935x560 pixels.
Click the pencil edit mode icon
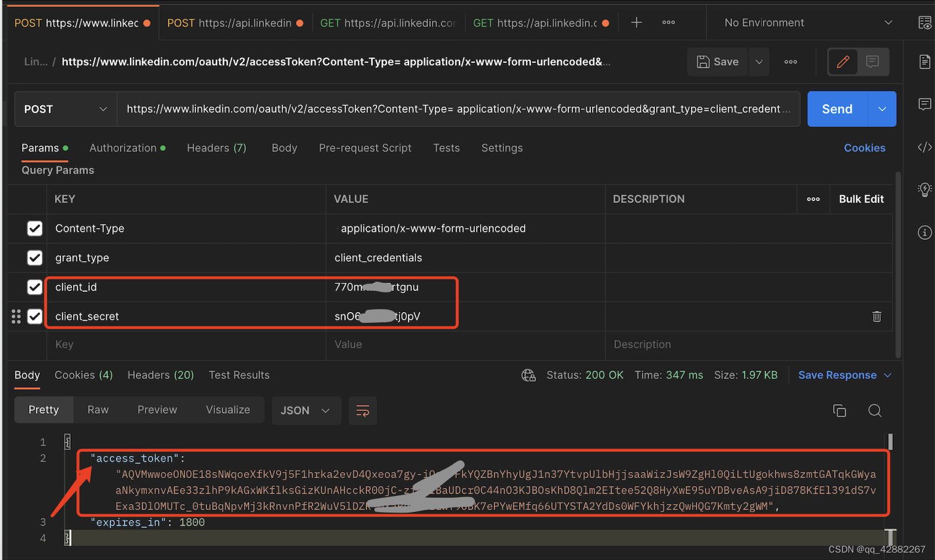(x=842, y=62)
